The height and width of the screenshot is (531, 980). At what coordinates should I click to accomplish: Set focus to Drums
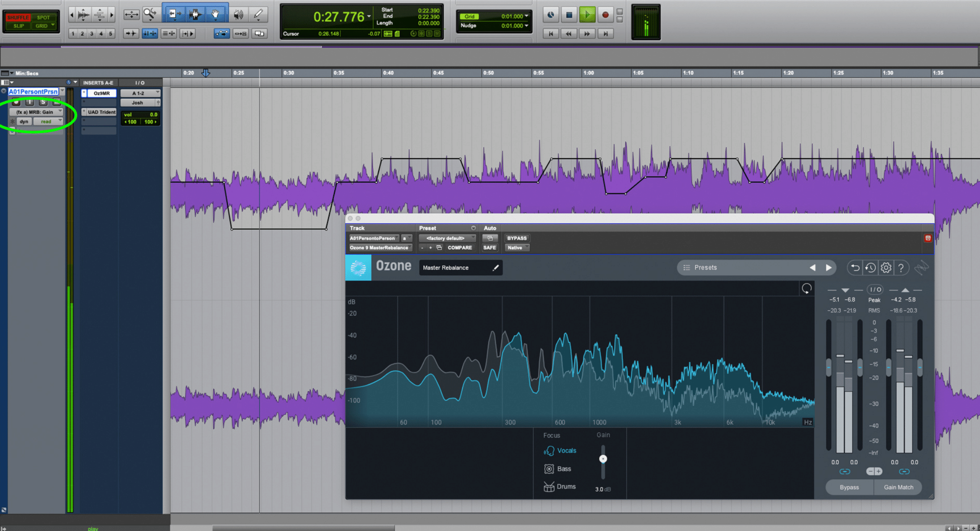(x=559, y=487)
